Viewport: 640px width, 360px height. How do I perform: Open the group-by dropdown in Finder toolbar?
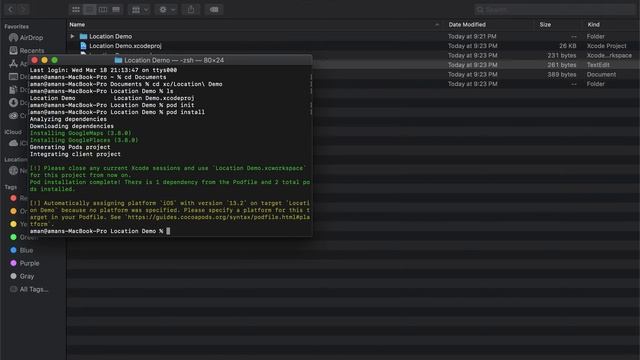tap(139, 9)
